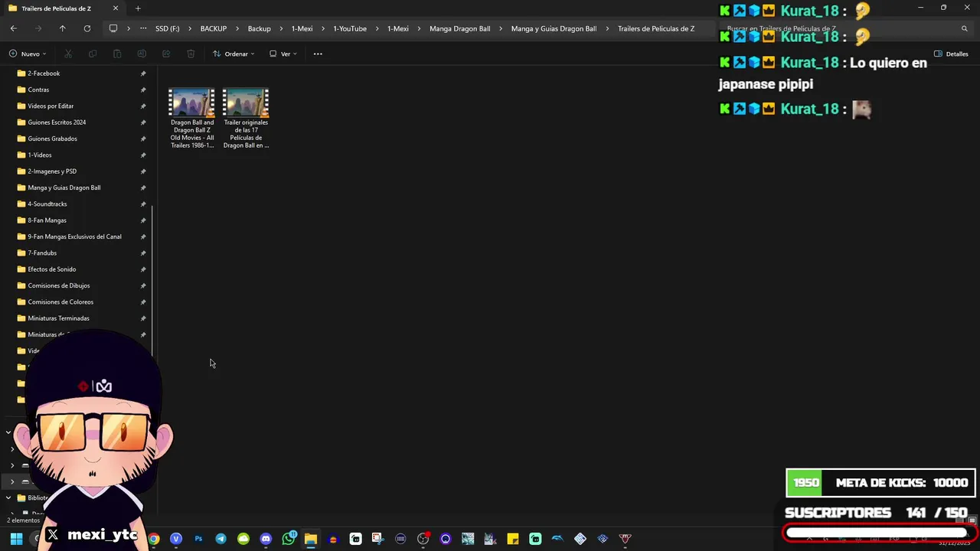Click the Copy icon in toolbar
The width and height of the screenshot is (980, 551).
[93, 54]
